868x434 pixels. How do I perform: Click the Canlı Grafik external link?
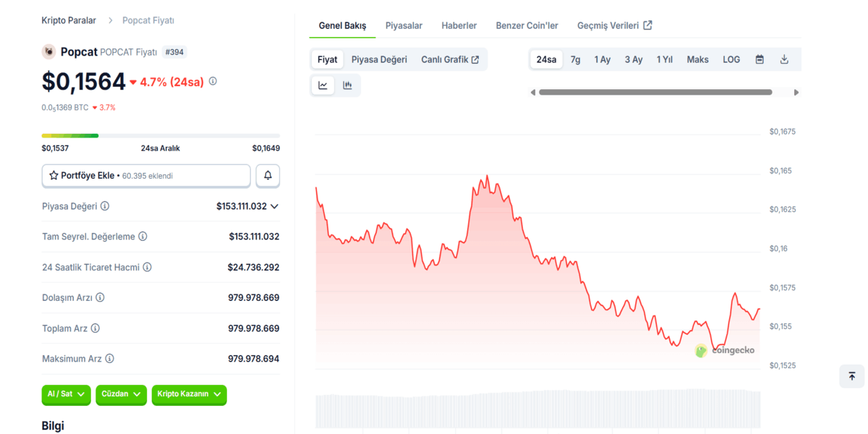449,59
